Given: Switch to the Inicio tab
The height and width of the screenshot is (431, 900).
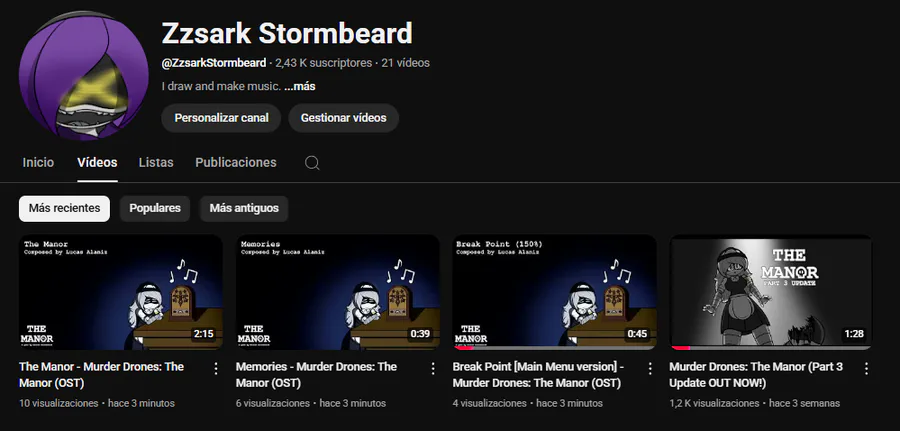Looking at the screenshot, I should coord(38,163).
